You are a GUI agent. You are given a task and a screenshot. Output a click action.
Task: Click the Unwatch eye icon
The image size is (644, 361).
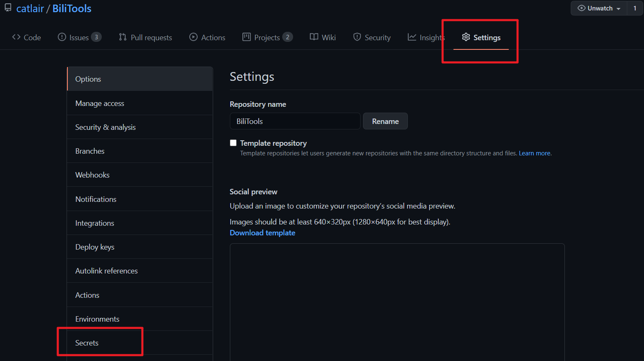581,8
